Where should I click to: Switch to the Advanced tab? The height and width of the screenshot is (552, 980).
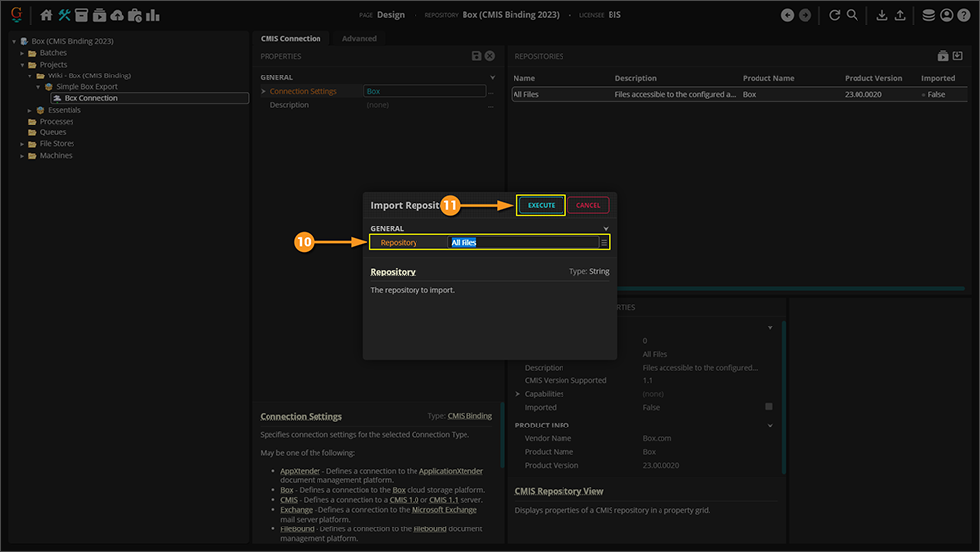point(359,39)
